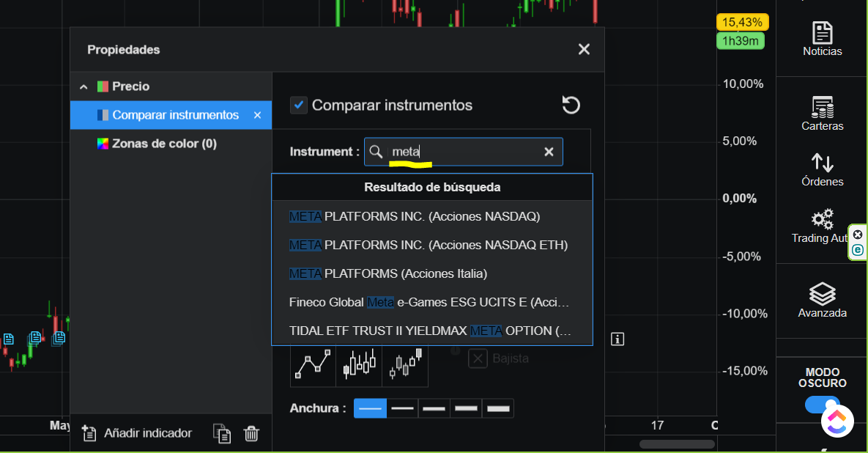Select Comparar instrumentos tree item

(171, 115)
